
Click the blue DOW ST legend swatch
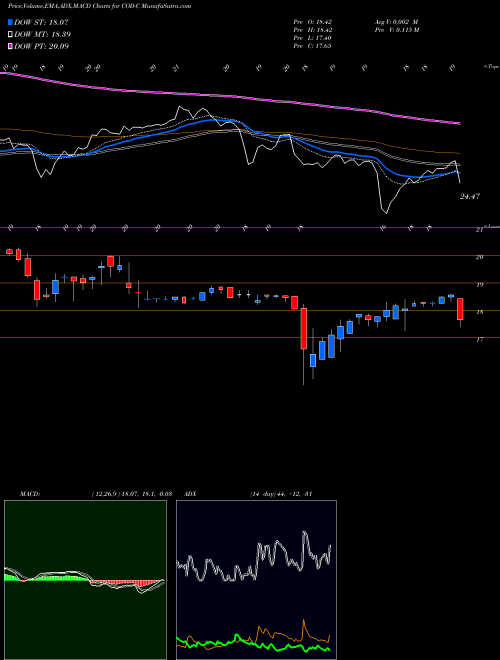pyautogui.click(x=10, y=22)
